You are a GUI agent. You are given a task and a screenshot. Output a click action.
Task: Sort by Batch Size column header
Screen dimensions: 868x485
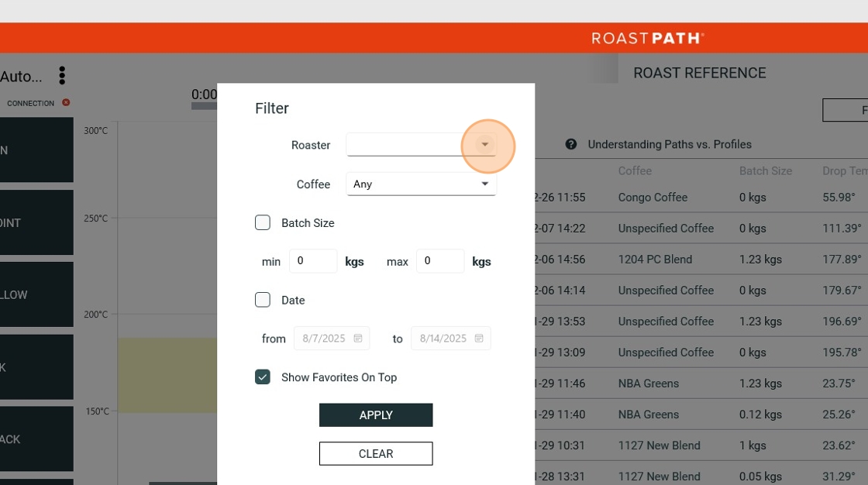click(766, 171)
